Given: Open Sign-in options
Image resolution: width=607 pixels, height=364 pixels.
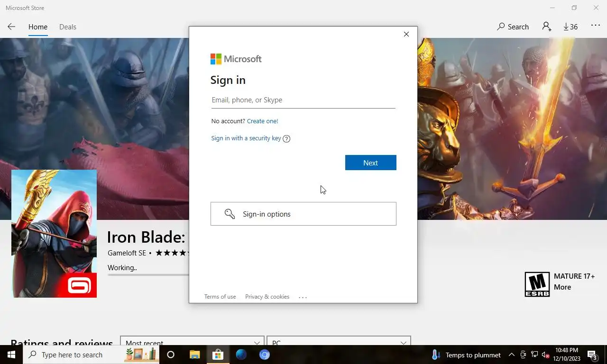Looking at the screenshot, I should point(303,214).
